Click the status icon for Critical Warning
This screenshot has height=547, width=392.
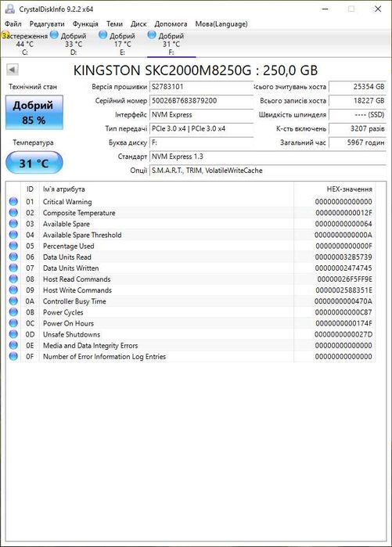tap(13, 201)
